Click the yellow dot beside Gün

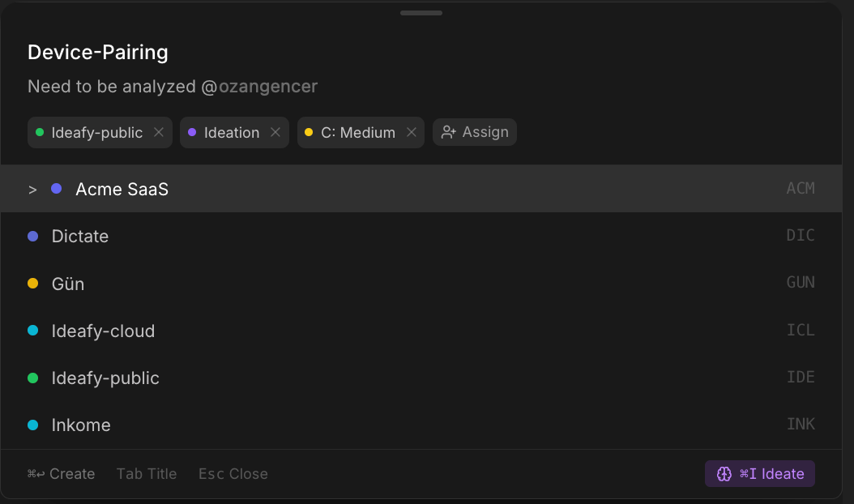pyautogui.click(x=33, y=284)
